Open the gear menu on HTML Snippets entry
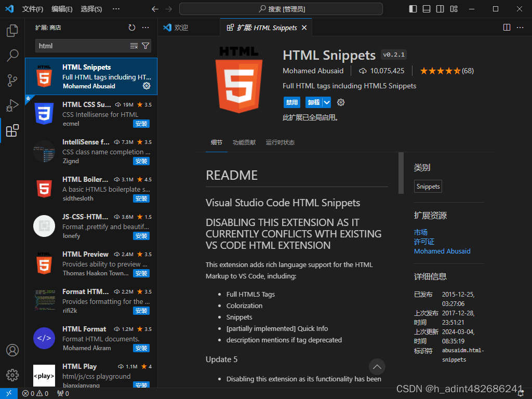Screen dimensions: 532x399 pyautogui.click(x=146, y=86)
